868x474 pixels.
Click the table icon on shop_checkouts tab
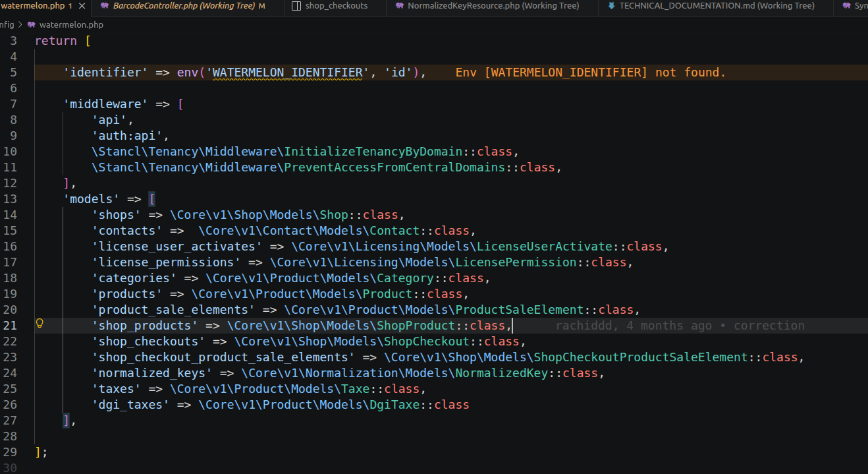pos(296,6)
